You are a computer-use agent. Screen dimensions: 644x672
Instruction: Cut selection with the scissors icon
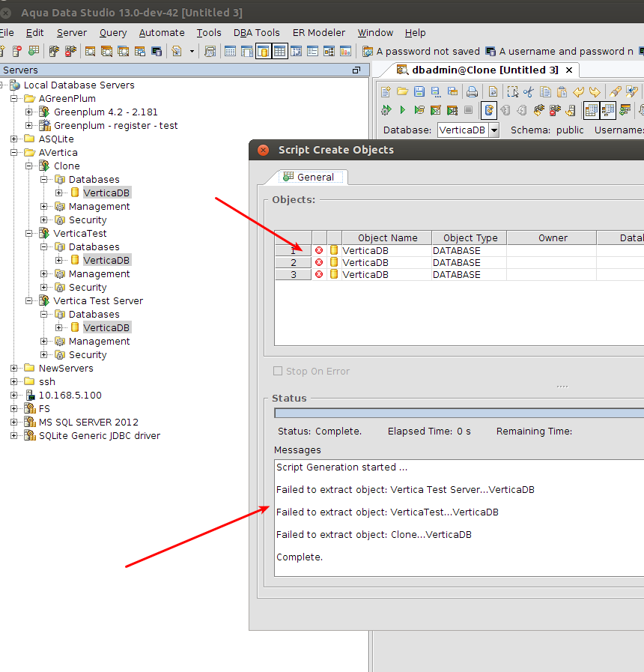tap(529, 91)
